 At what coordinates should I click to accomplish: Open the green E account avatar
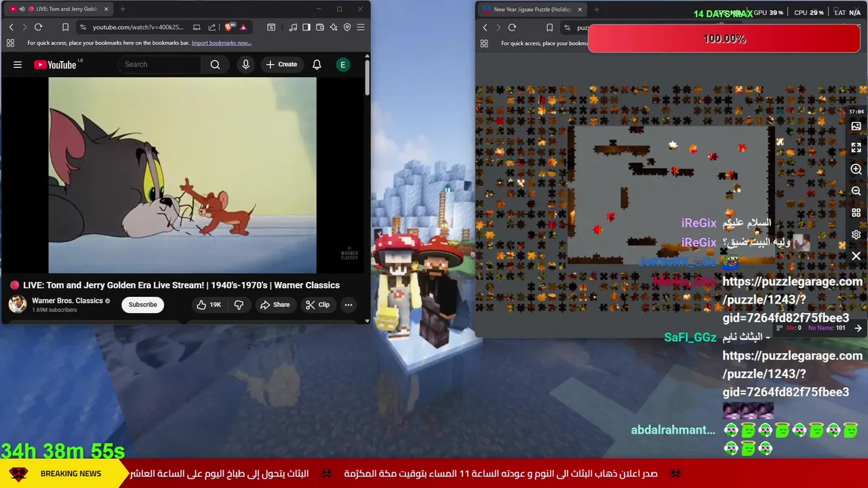(x=342, y=64)
